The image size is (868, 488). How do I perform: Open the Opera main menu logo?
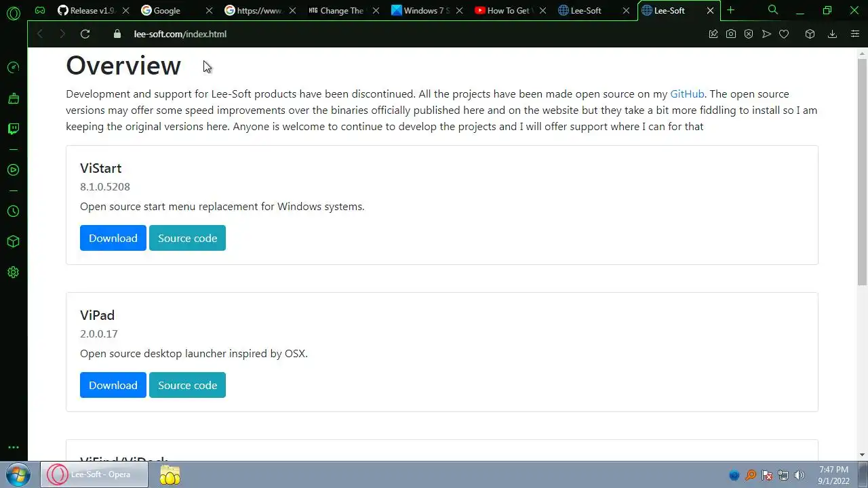click(13, 12)
